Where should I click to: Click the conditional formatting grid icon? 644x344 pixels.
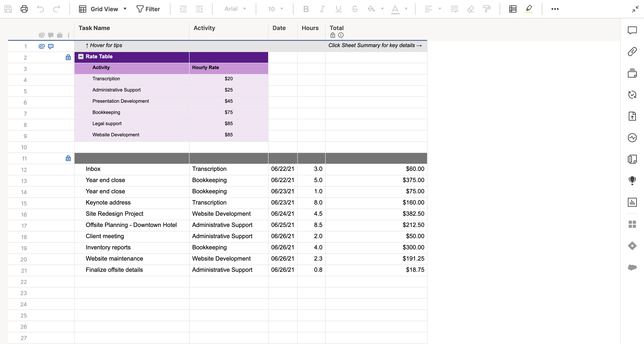pos(513,9)
